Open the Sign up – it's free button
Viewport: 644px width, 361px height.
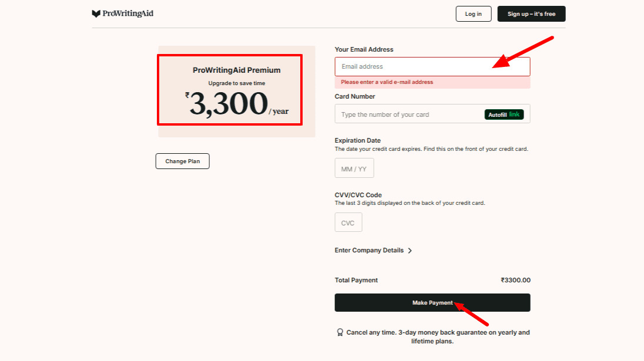point(531,14)
